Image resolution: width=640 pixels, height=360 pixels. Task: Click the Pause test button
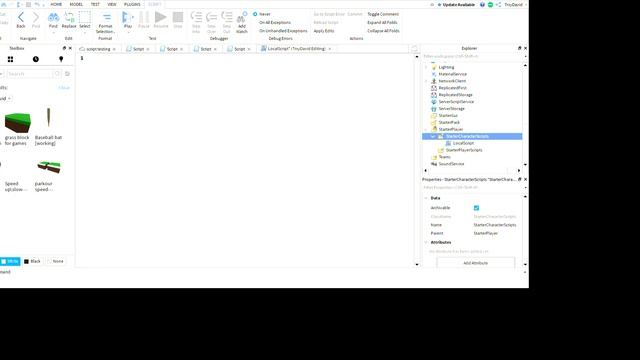[x=144, y=17]
